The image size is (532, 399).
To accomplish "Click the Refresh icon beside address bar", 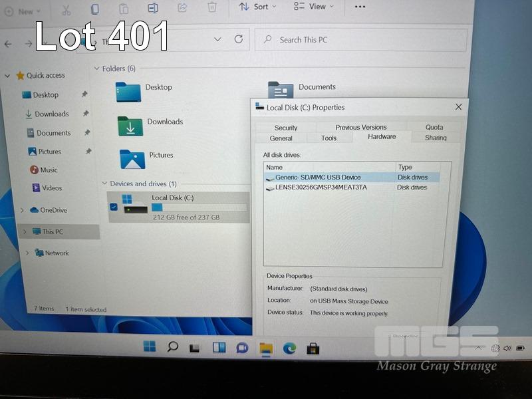I will point(238,40).
